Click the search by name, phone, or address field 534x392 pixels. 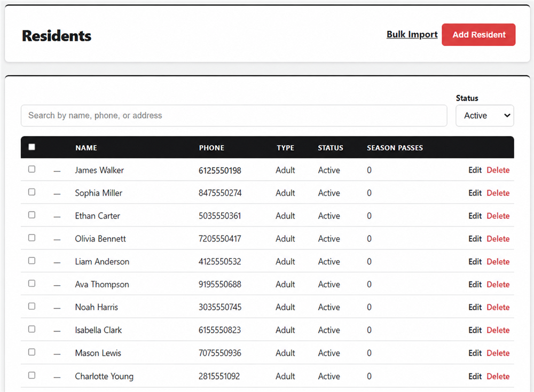point(234,115)
